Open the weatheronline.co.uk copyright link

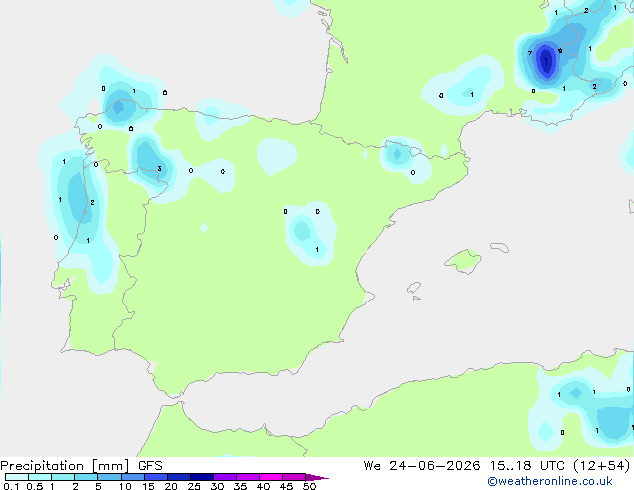550,482
